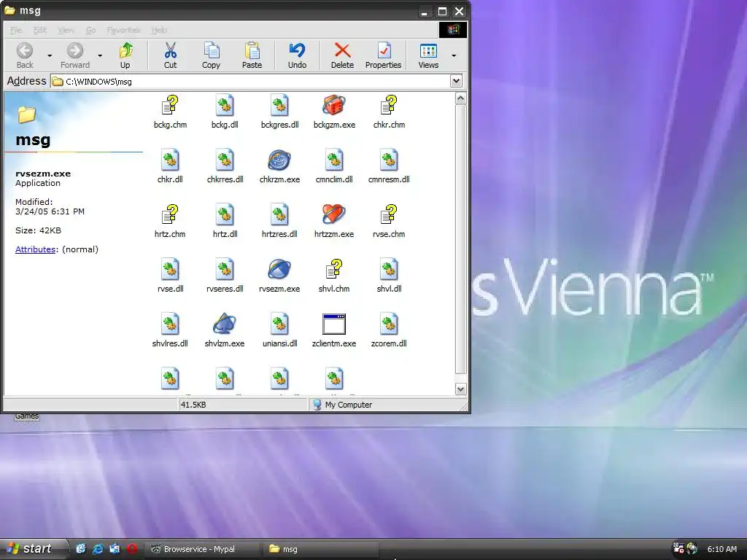
Task: Open the File menu
Action: tap(16, 30)
